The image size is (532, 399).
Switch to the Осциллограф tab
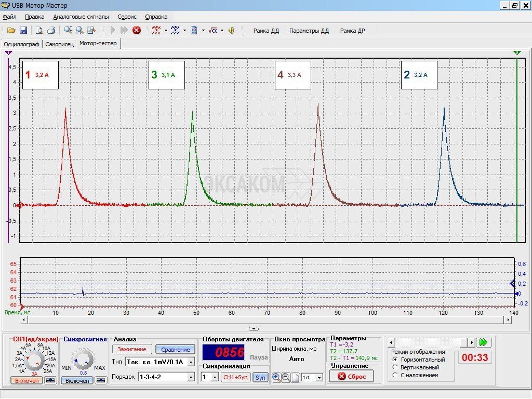tap(21, 44)
